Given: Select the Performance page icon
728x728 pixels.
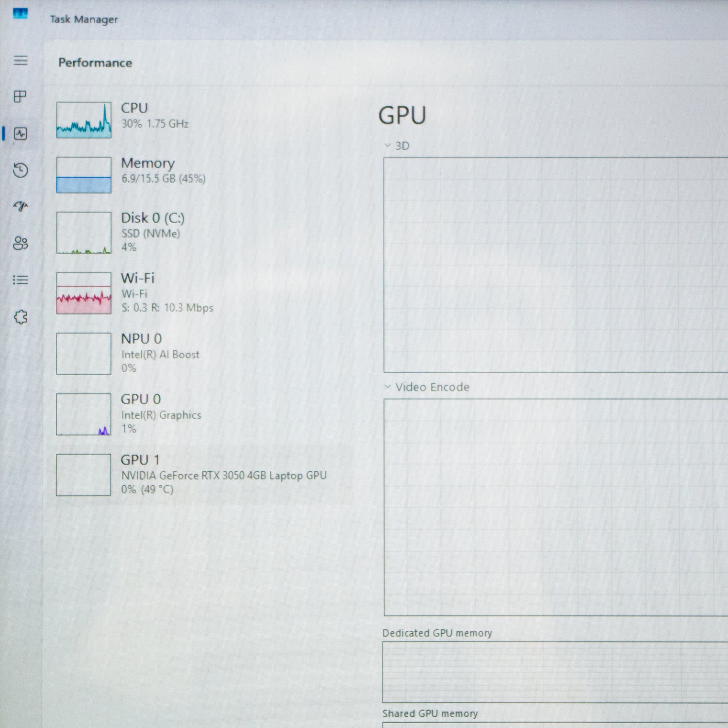Looking at the screenshot, I should coord(20,134).
